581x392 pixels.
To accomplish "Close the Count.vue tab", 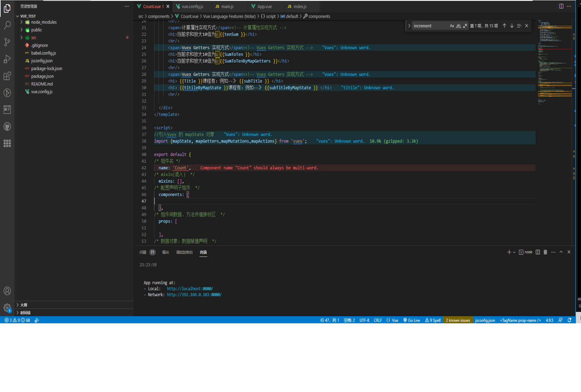I will [x=168, y=6].
